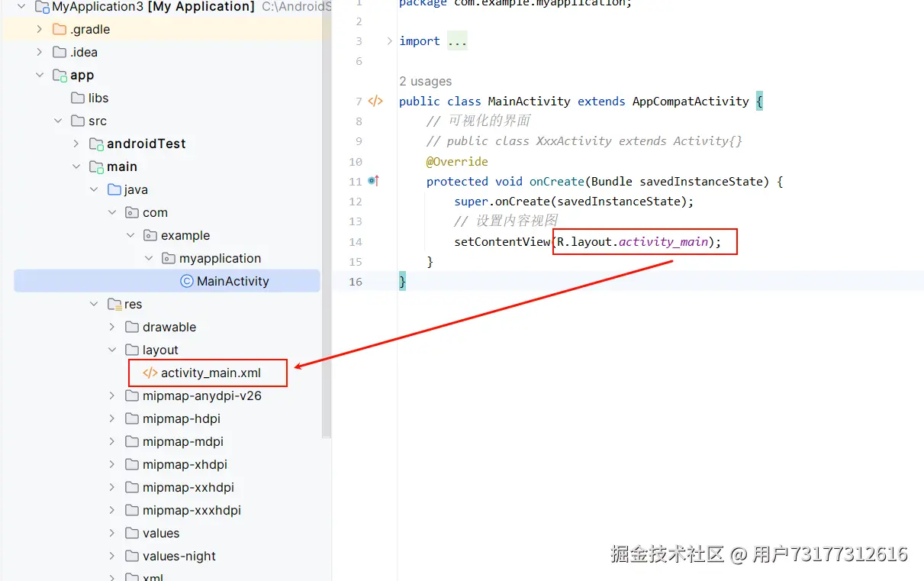Click the related XML gutter icon on line 7

coord(375,101)
